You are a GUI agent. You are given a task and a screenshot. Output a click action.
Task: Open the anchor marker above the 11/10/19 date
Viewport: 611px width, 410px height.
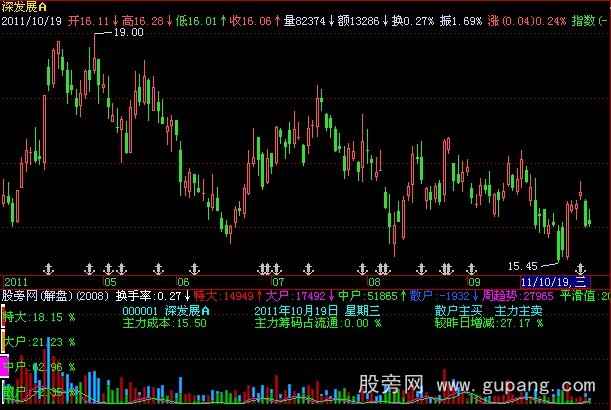580,269
